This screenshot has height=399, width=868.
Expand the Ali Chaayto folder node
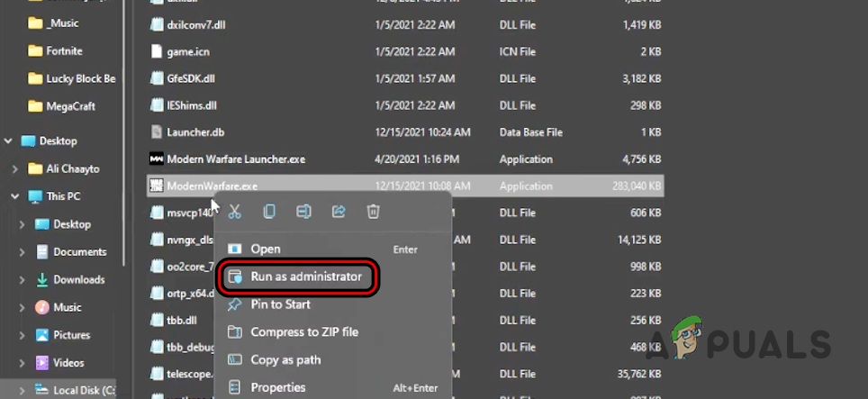coord(15,168)
